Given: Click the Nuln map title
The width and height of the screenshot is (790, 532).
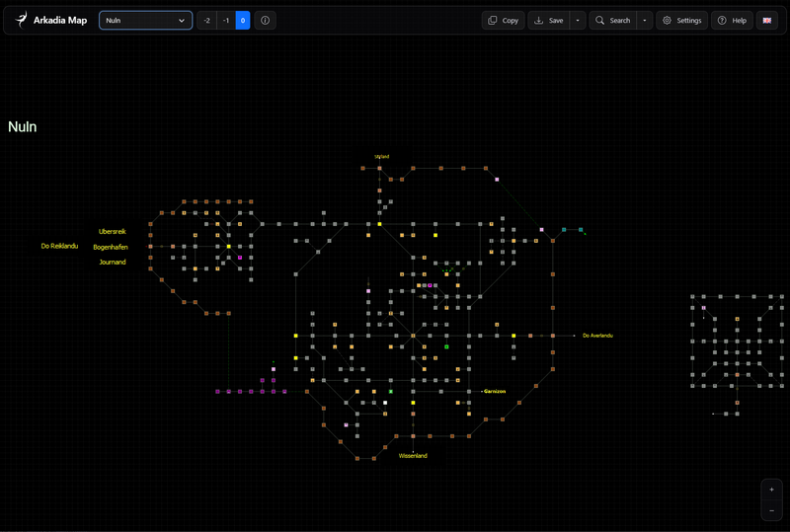Looking at the screenshot, I should [22, 126].
